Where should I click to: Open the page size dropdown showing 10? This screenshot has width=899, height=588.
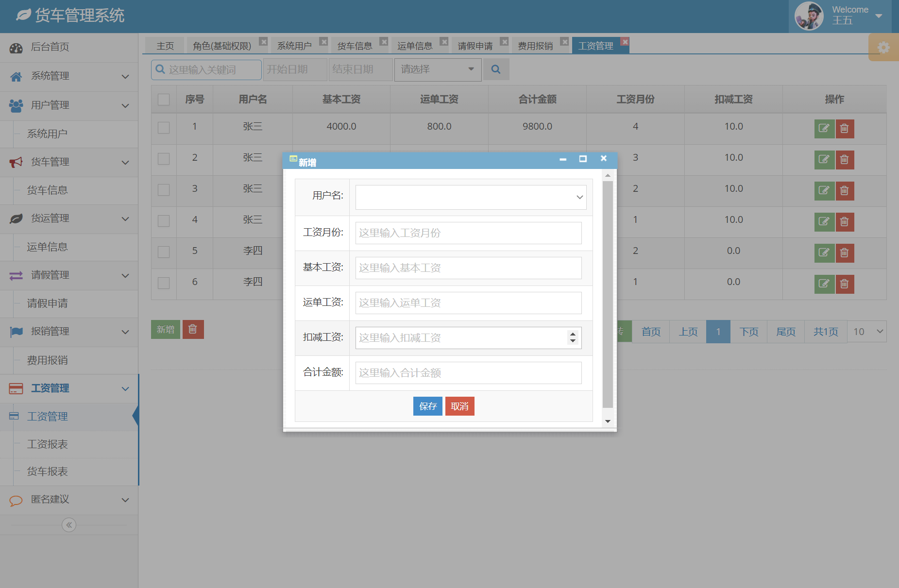pos(866,331)
